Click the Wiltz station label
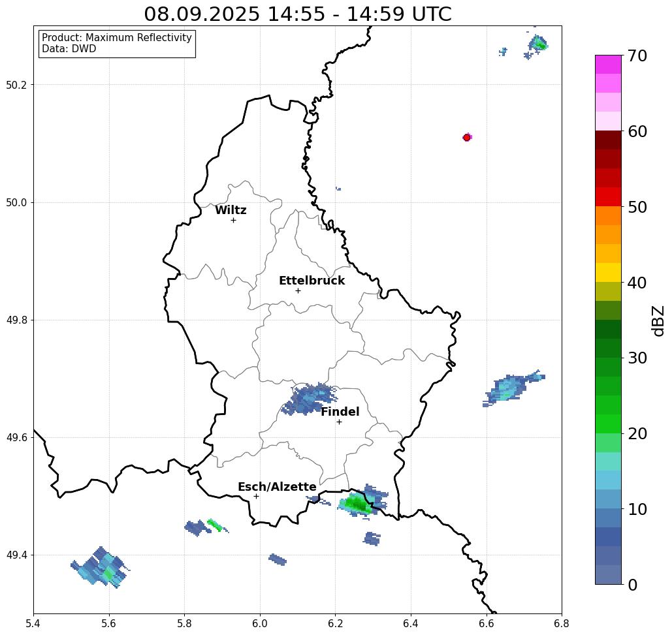Image resolution: width=672 pixels, height=635 pixels. coord(231,210)
